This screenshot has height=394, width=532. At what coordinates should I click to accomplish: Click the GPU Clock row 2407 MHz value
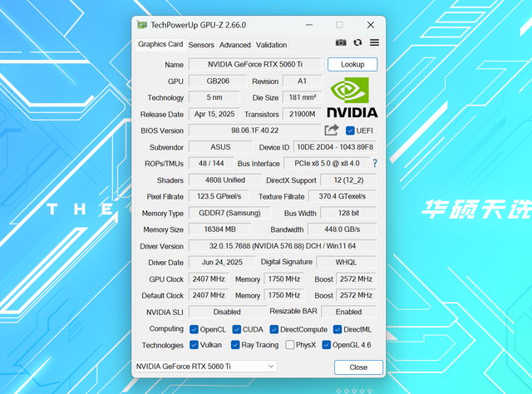(209, 278)
